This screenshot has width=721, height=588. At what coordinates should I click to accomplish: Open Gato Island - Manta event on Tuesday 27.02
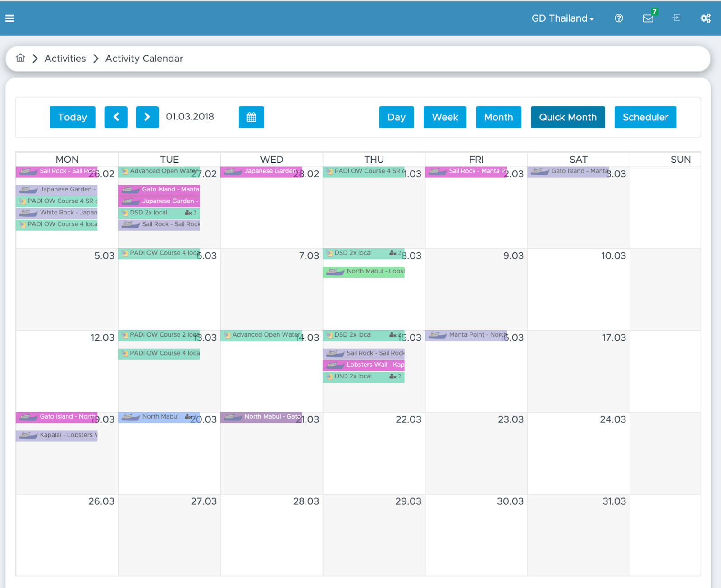pos(159,190)
